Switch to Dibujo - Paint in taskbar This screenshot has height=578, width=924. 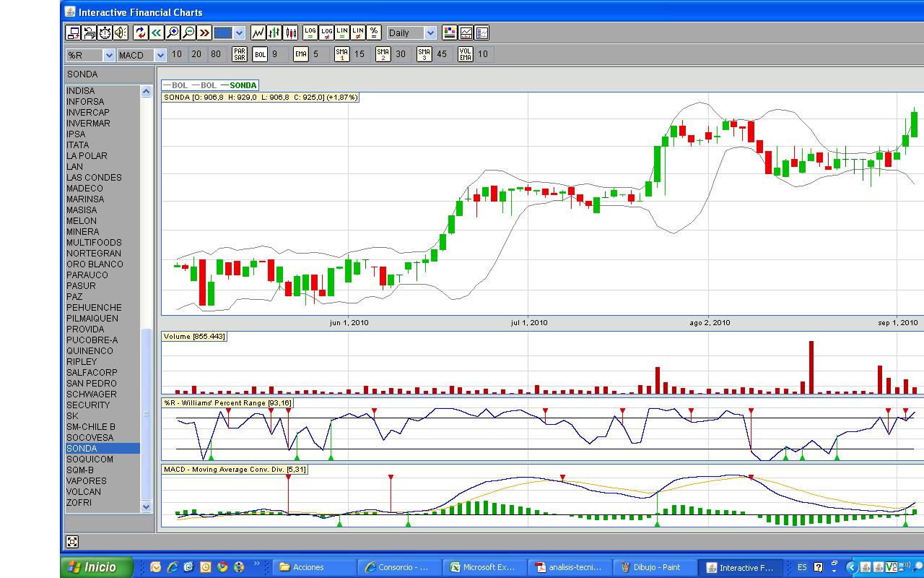pos(656,567)
